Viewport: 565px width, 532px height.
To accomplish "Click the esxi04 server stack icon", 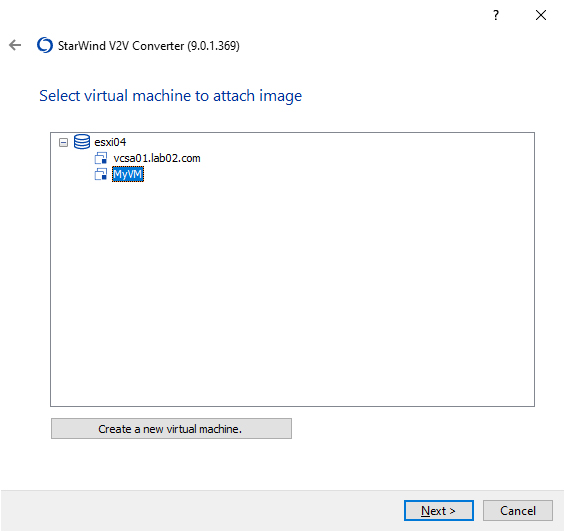I will [82, 142].
